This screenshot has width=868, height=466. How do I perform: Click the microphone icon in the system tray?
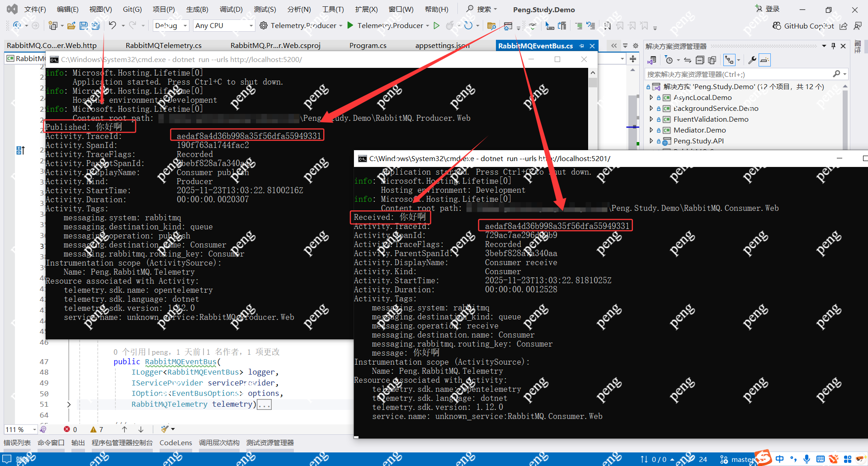click(x=807, y=459)
